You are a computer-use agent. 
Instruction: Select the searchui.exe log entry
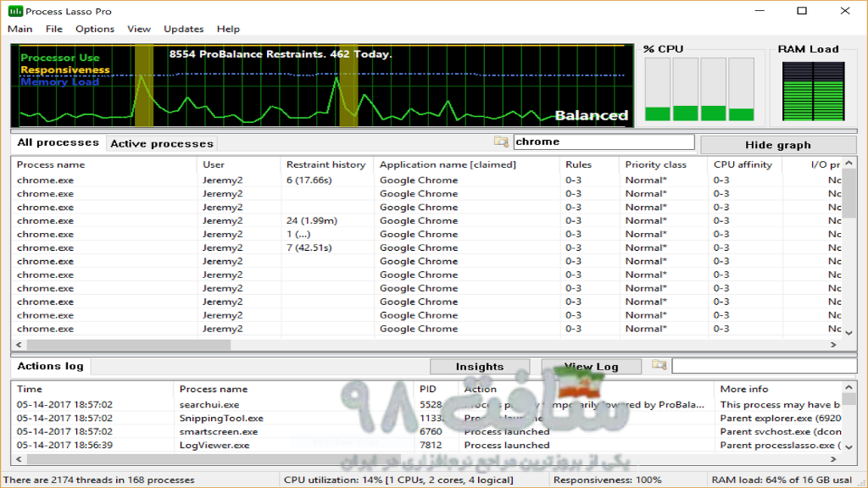tap(426, 405)
